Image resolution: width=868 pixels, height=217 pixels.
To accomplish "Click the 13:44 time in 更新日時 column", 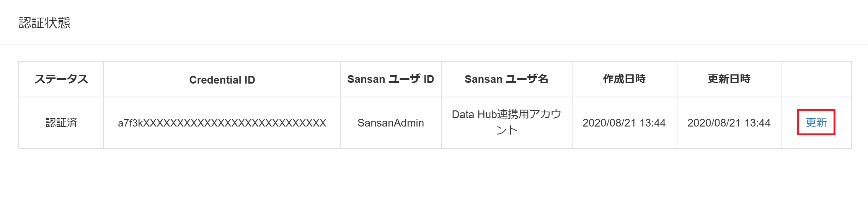I will point(757,123).
